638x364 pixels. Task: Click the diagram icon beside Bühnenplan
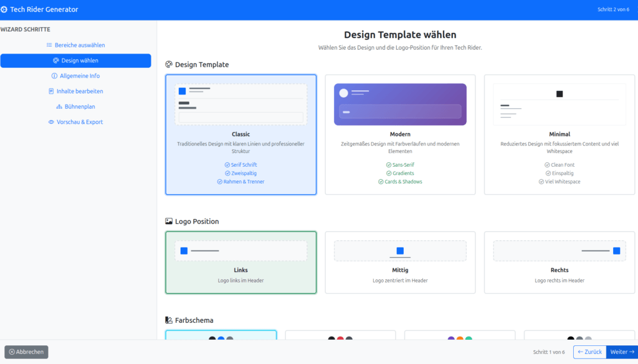[x=59, y=107]
